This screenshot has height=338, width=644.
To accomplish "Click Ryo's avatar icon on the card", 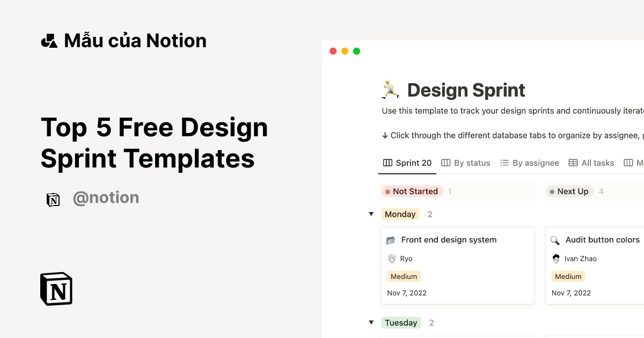I will pos(391,259).
